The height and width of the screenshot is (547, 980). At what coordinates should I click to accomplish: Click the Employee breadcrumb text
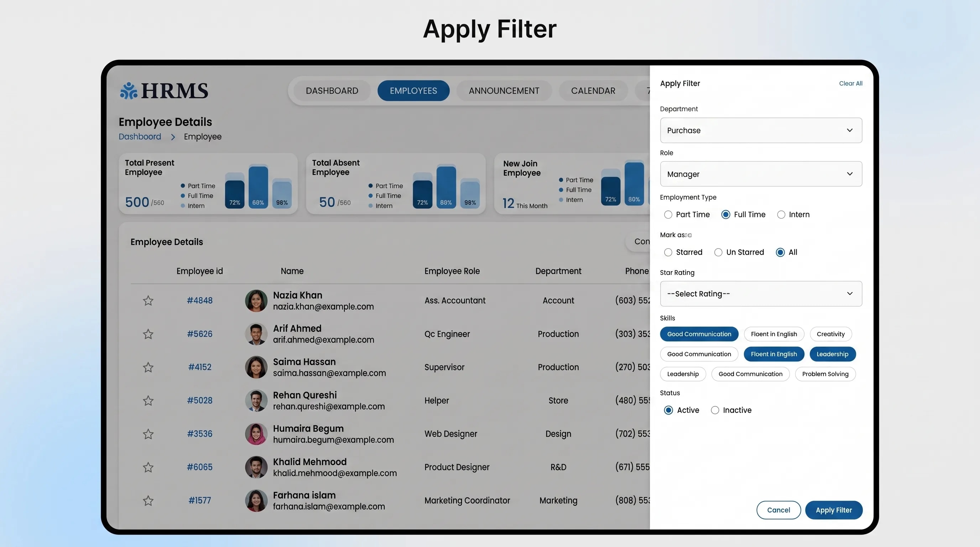coord(203,136)
